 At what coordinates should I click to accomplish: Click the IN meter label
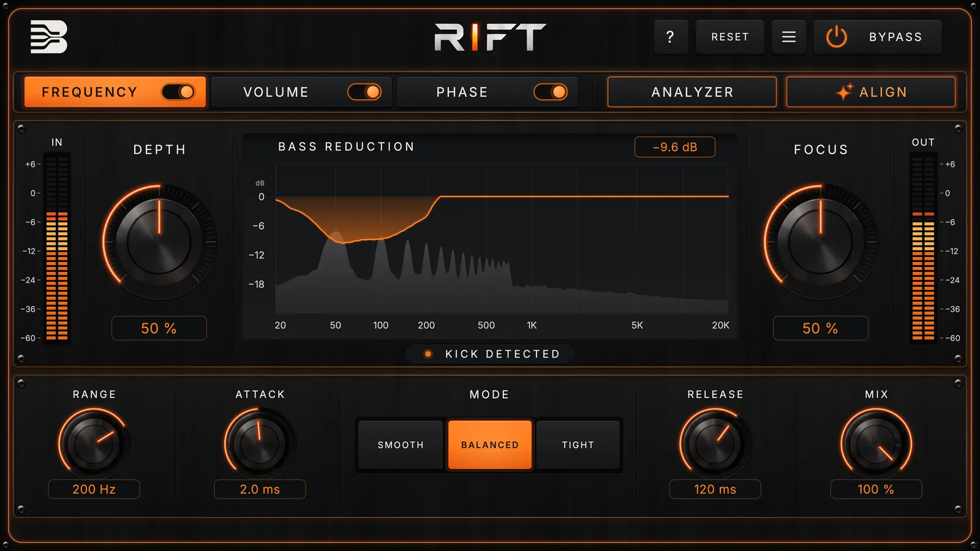(x=57, y=142)
